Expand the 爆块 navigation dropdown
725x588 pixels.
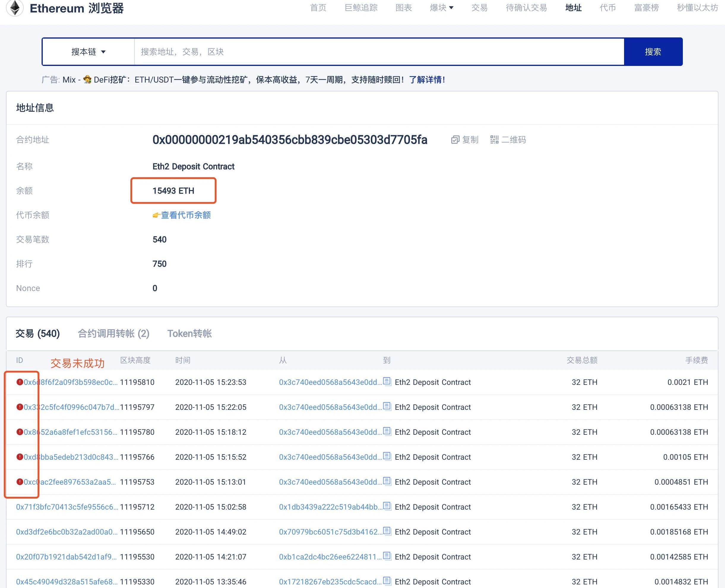click(x=441, y=8)
